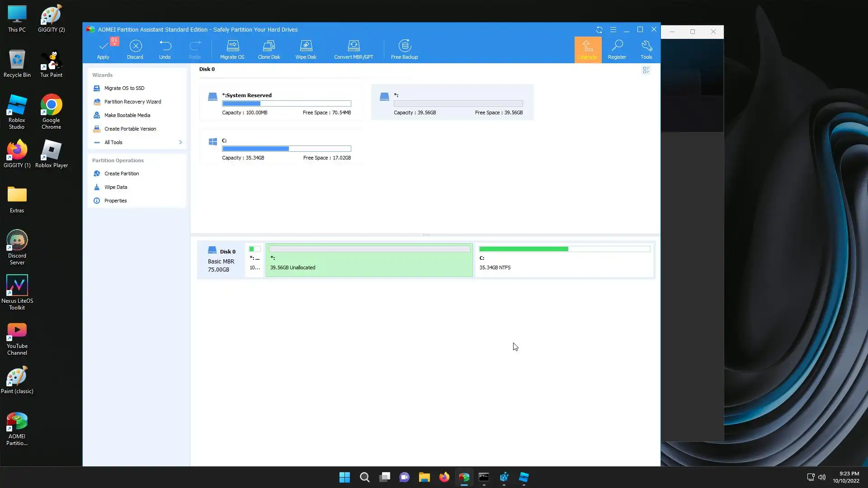The image size is (868, 488).
Task: Open the Clone Disk tool
Action: [x=269, y=47]
